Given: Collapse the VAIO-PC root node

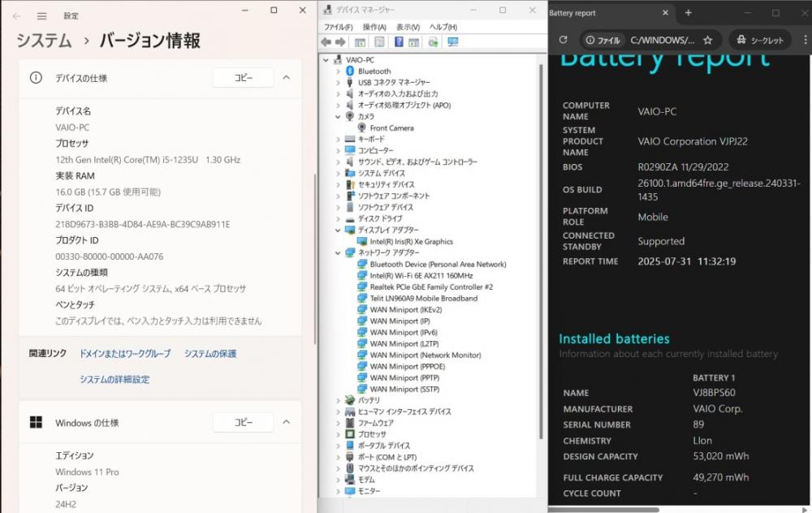Looking at the screenshot, I should (326, 60).
